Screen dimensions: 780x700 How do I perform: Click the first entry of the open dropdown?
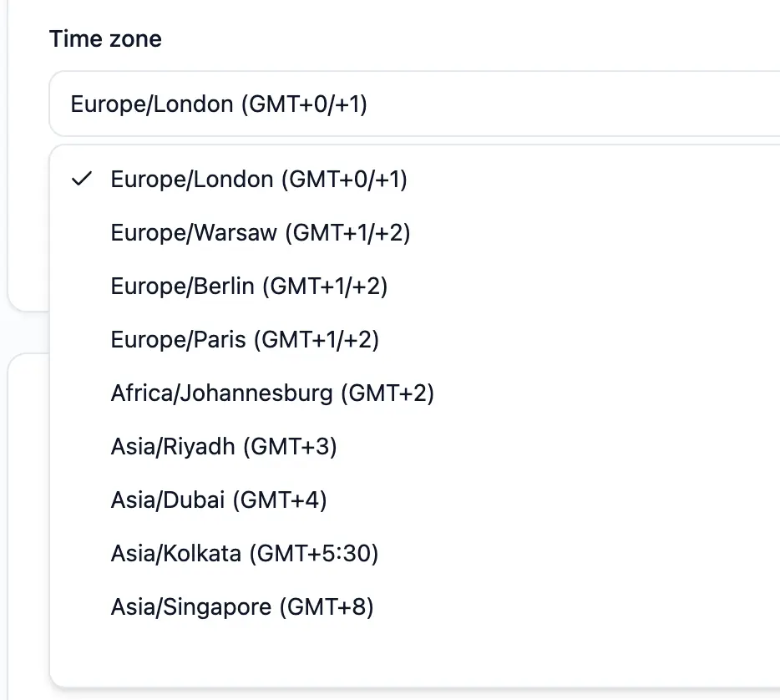pyautogui.click(x=259, y=180)
